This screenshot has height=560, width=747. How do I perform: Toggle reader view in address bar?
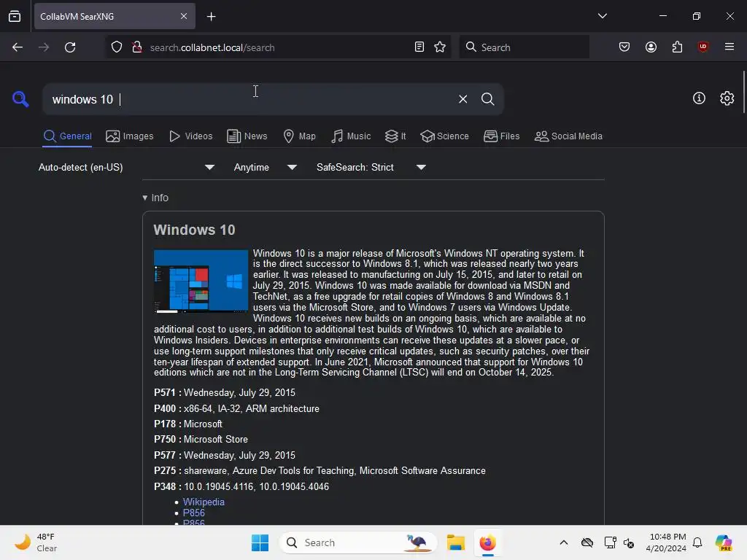[419, 47]
